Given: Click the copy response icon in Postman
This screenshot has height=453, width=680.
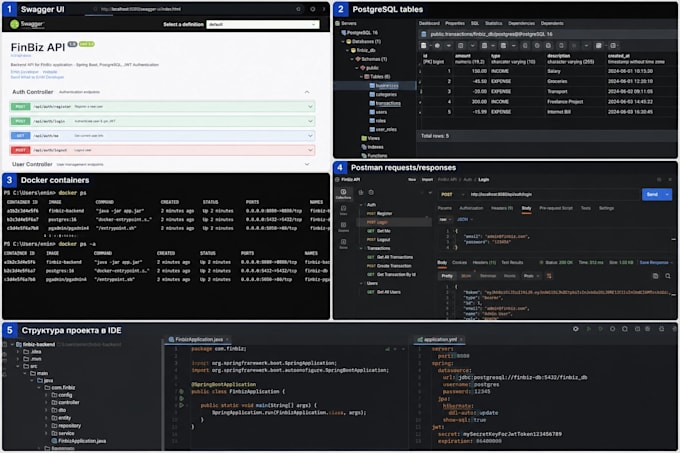Looking at the screenshot, I should pyautogui.click(x=655, y=276).
